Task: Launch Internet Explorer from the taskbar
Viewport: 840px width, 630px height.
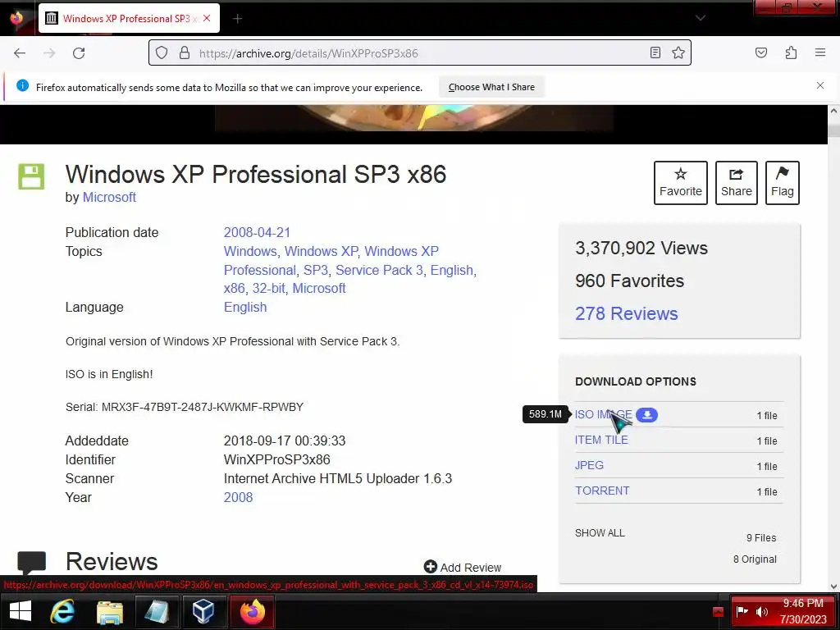Action: point(62,611)
